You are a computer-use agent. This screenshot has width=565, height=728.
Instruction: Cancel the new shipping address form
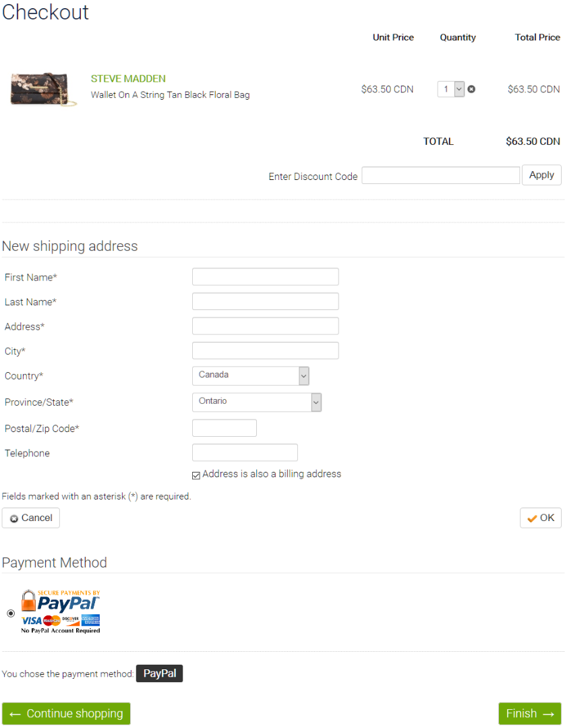30,518
